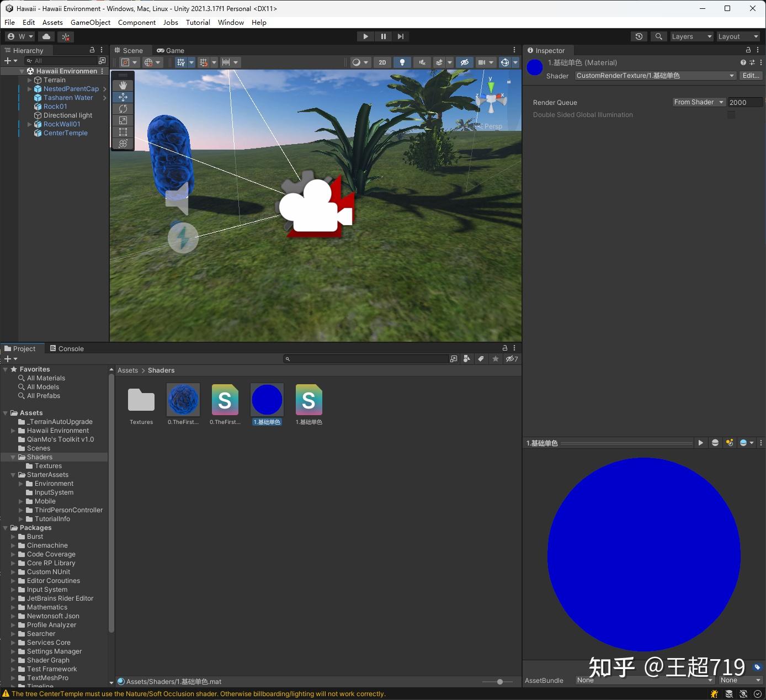
Task: Enable Double Sided Global Illumination checkbox
Action: pos(731,115)
